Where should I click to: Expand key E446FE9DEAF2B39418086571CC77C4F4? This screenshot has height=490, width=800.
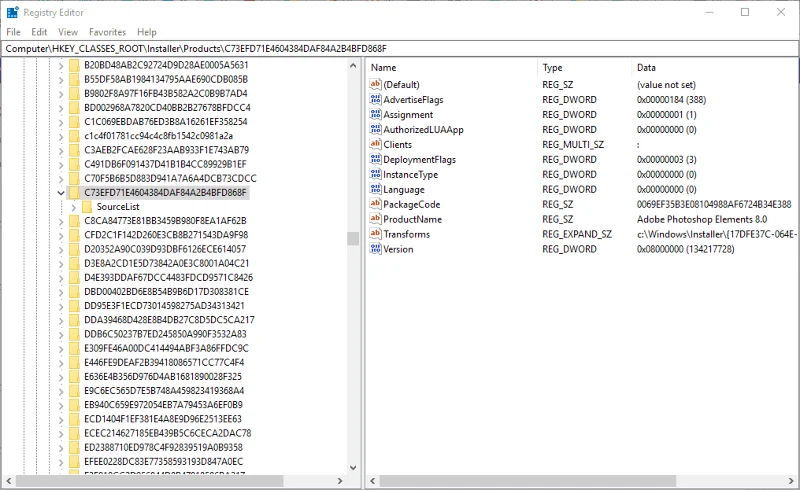click(61, 362)
